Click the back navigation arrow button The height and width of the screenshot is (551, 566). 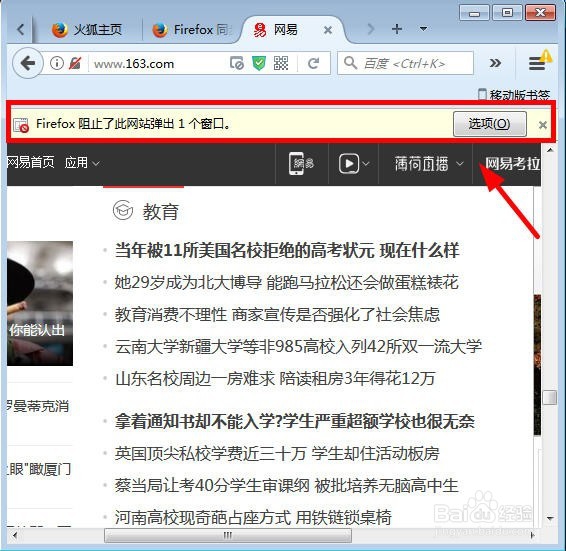click(28, 63)
